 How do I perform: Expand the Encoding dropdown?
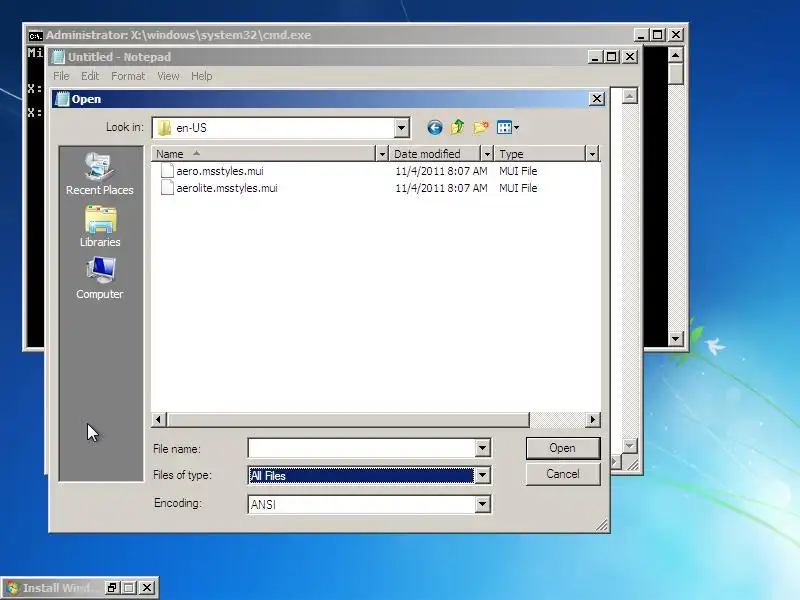(483, 504)
